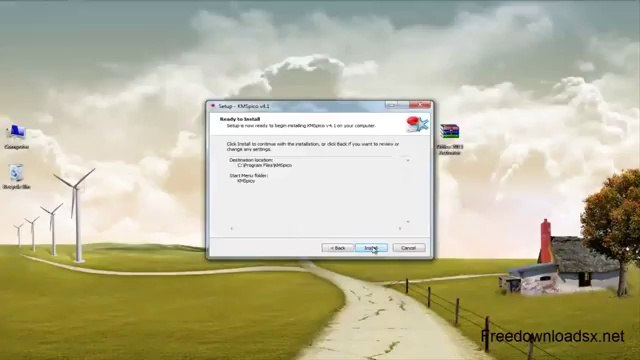Click the Start Menu folder KMSpico text
The image size is (640, 360).
(246, 181)
